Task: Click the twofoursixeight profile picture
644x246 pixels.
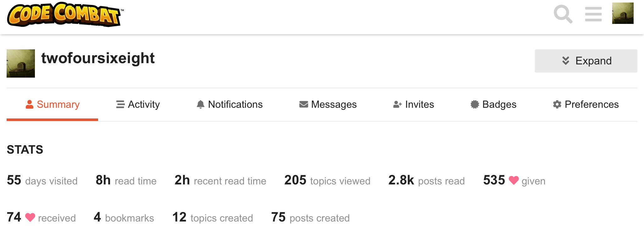Action: click(x=21, y=63)
